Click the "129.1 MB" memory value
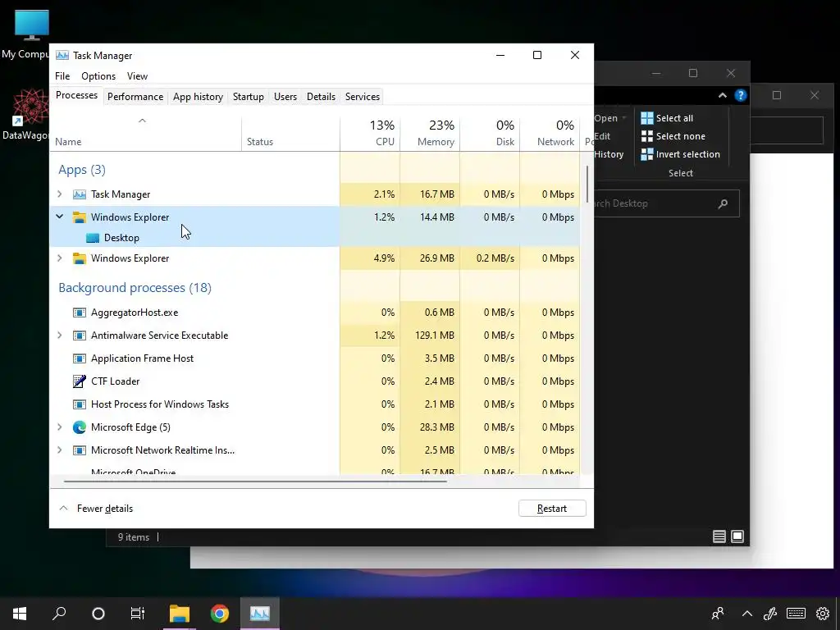 pyautogui.click(x=435, y=336)
